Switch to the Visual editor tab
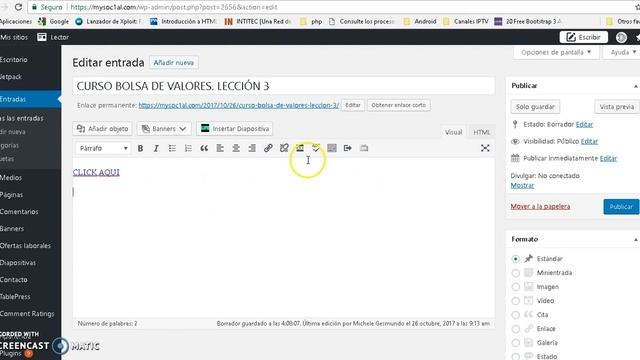The width and height of the screenshot is (640, 360). [453, 132]
